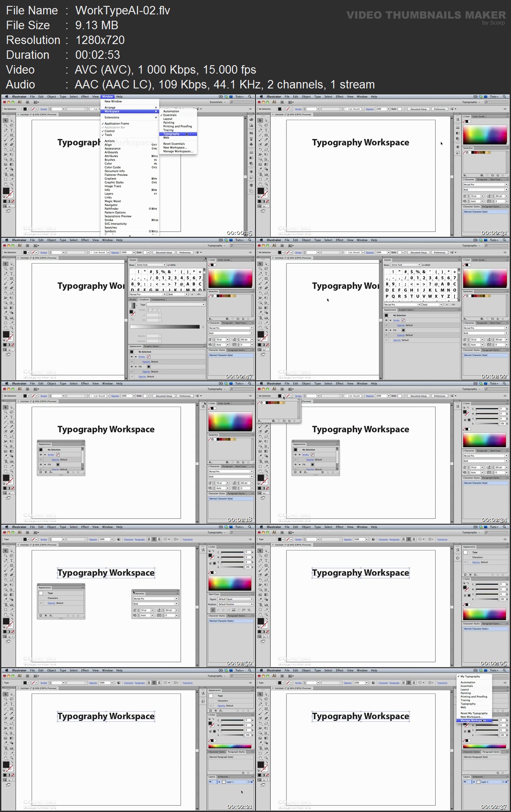
Task: Choose Rectangle tool in the 00:02:05 frame
Action: point(266,565)
